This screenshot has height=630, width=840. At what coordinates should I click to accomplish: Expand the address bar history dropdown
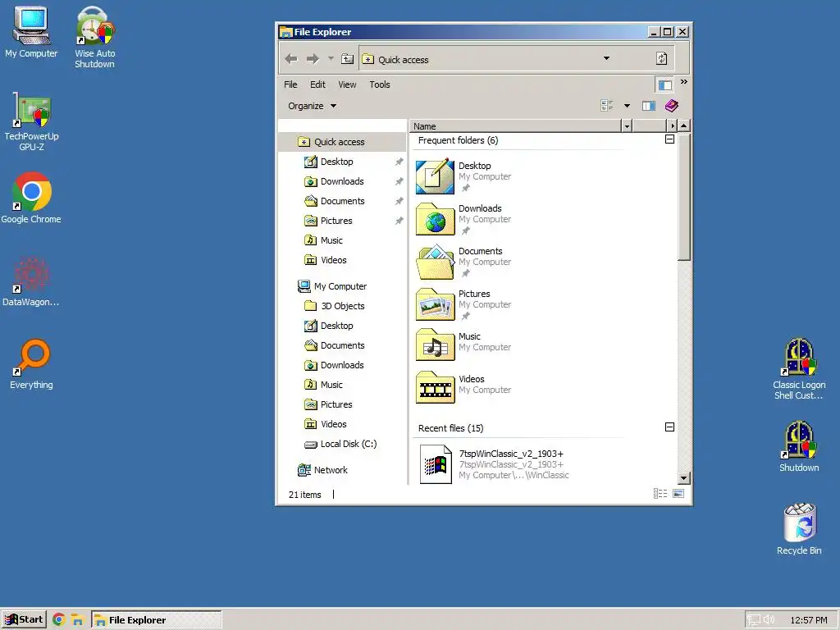(x=606, y=58)
